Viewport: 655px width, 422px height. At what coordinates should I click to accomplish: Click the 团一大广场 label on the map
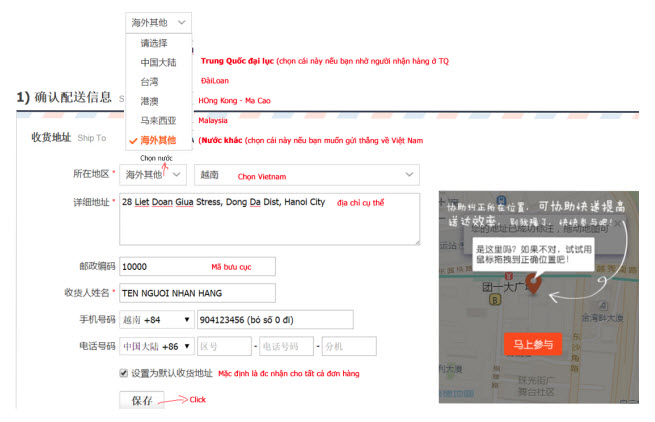point(505,287)
